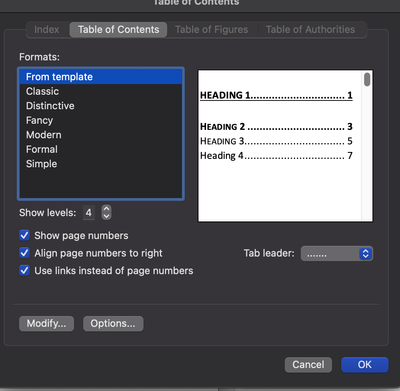This screenshot has height=391, width=400.
Task: Uncheck Show page numbers
Action: (24, 235)
